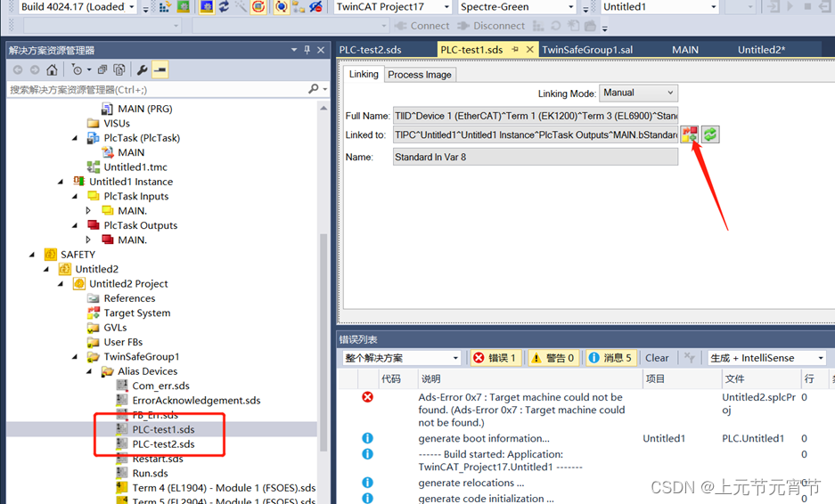Screen dimensions: 835x504
Task: Toggle the 错误 1 errors filter
Action: 495,358
